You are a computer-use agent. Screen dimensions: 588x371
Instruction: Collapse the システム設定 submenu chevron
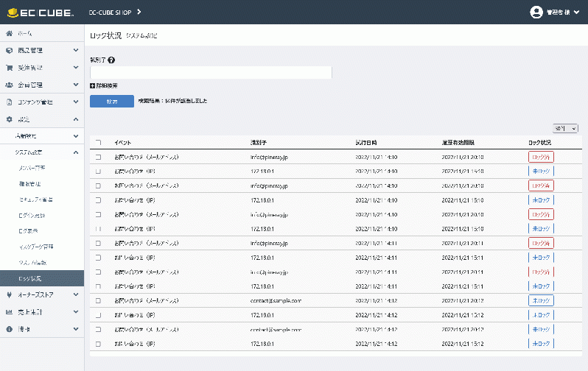(x=76, y=152)
